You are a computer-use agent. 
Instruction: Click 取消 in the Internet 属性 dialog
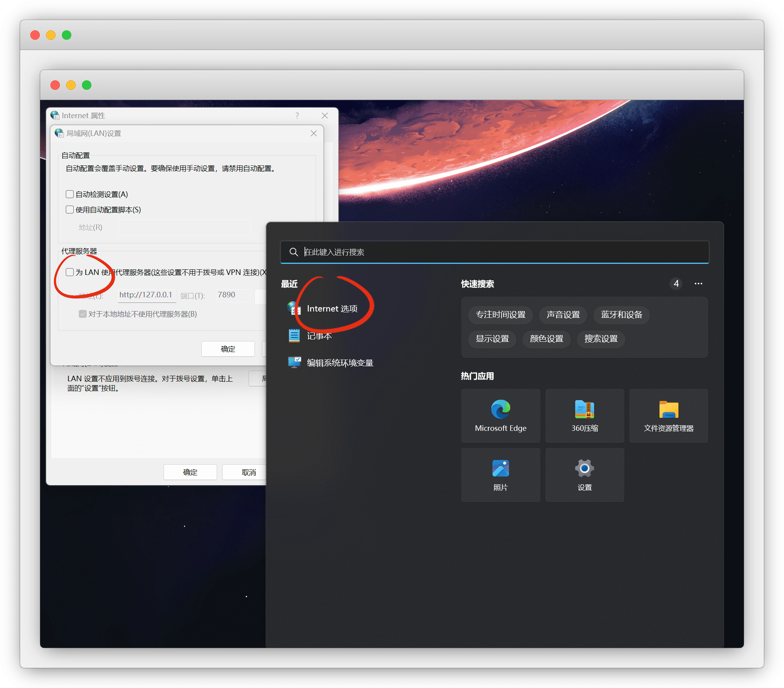248,472
